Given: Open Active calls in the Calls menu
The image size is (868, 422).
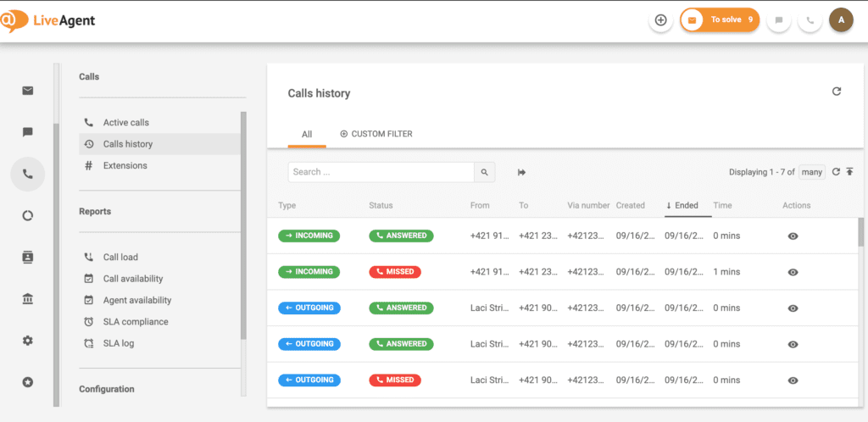Looking at the screenshot, I should click(x=125, y=123).
